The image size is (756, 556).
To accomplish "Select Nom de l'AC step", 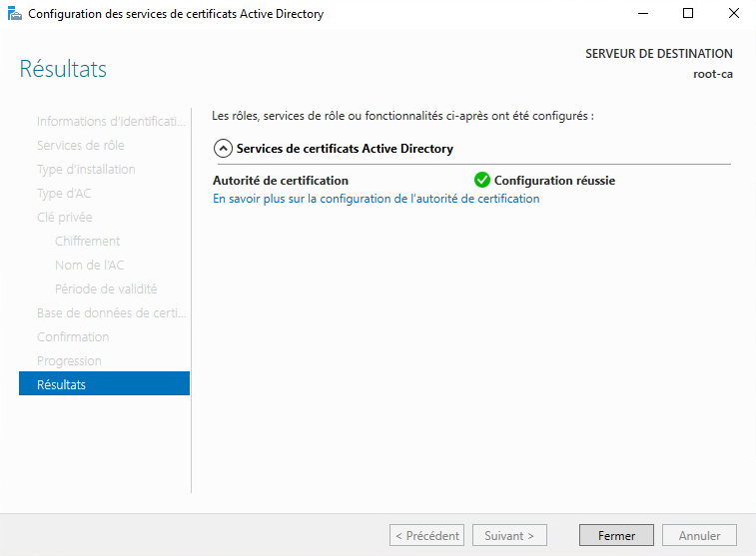I will click(x=89, y=265).
